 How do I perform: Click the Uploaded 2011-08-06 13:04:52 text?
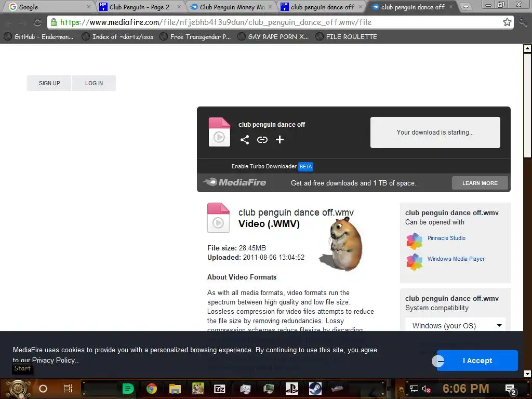pos(256,257)
